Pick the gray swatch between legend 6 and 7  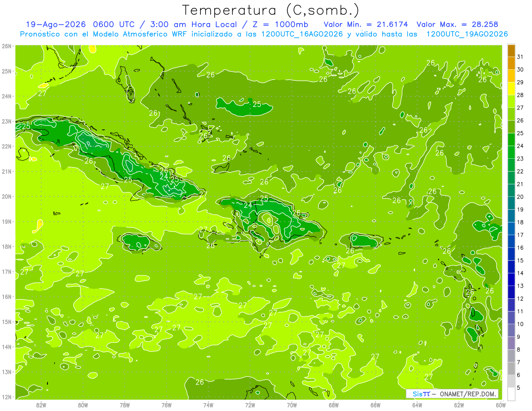coord(511,368)
